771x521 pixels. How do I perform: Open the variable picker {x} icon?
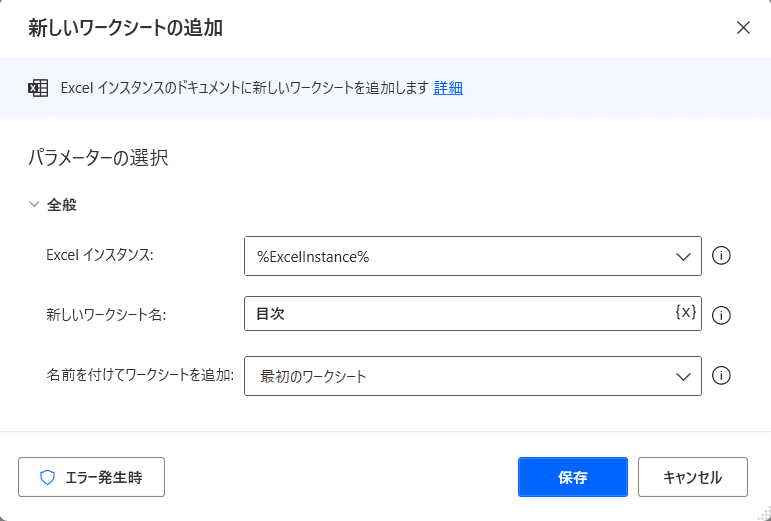[x=685, y=313]
